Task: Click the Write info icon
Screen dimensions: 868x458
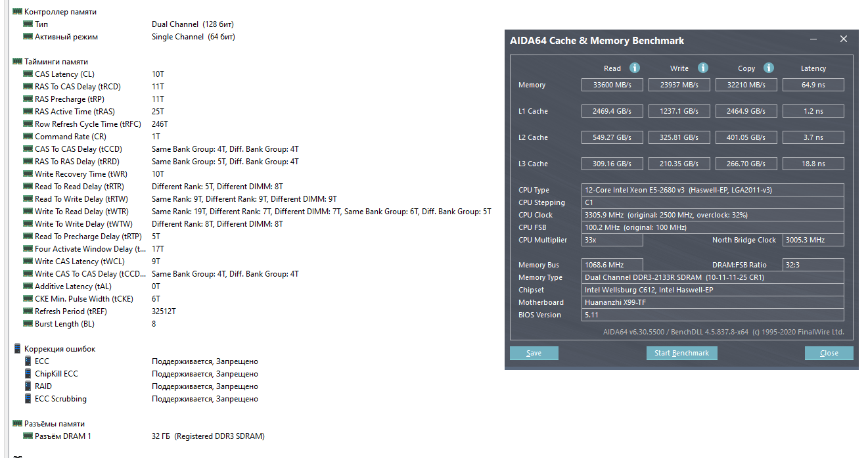Action: (x=702, y=68)
